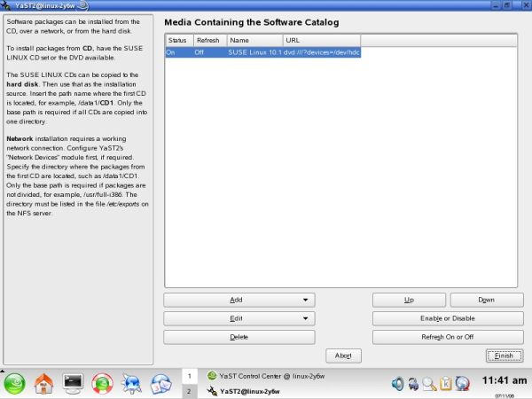Open the car-shaped tray icon
The image size is (532, 399).
click(x=413, y=384)
